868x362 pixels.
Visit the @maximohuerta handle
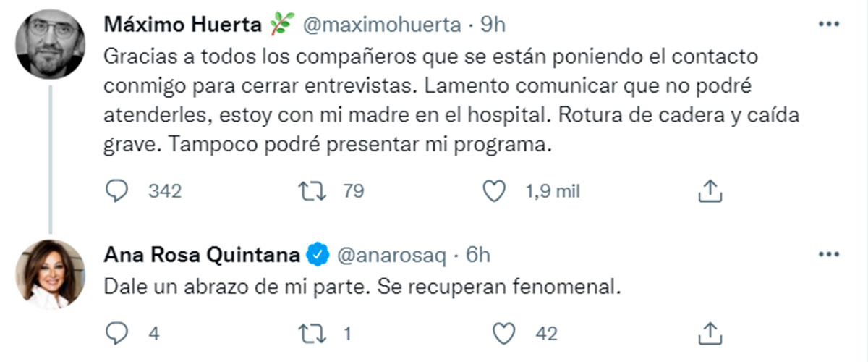pyautogui.click(x=380, y=25)
